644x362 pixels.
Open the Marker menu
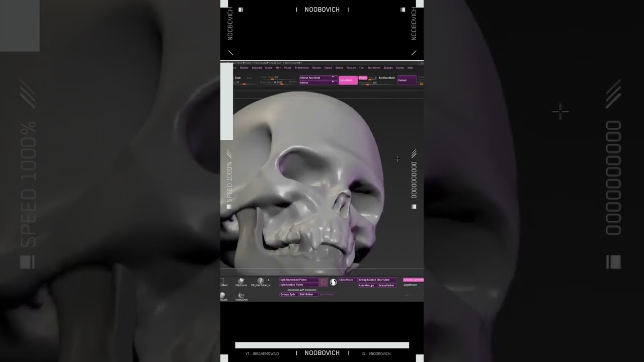click(x=244, y=67)
